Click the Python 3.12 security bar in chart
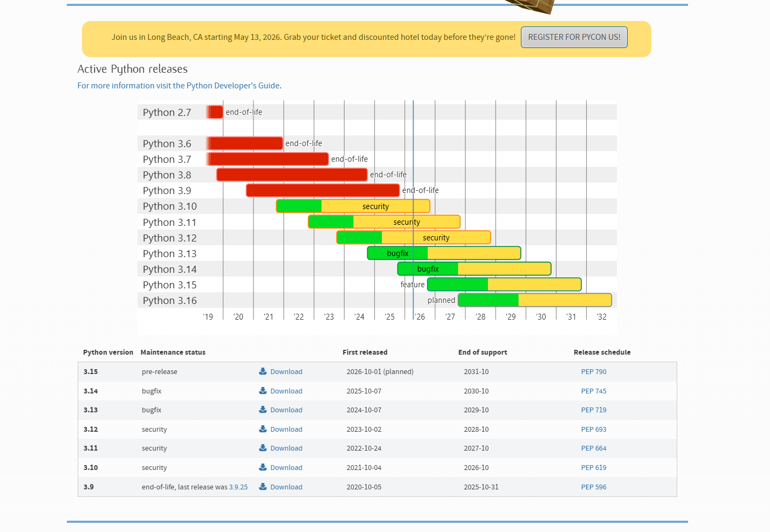This screenshot has height=532, width=770. tap(414, 237)
